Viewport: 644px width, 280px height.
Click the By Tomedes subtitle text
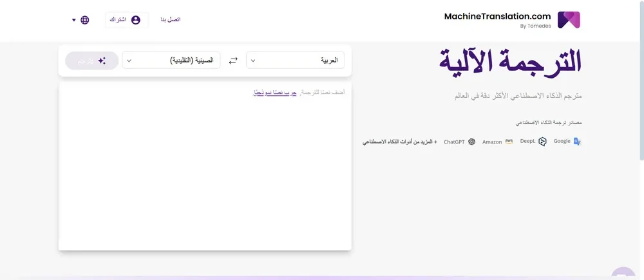coord(536,26)
